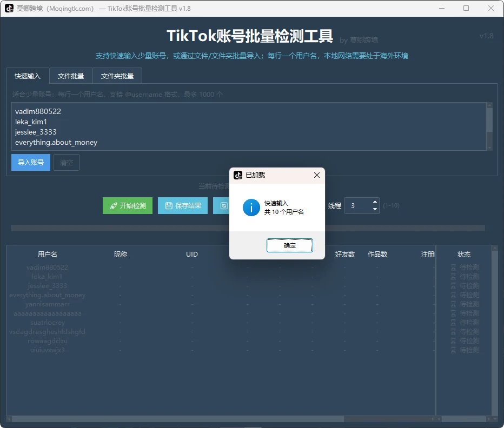Screen dimensions: 504x428
Task: Start detection with the 开始检测 button
Action: (128, 206)
